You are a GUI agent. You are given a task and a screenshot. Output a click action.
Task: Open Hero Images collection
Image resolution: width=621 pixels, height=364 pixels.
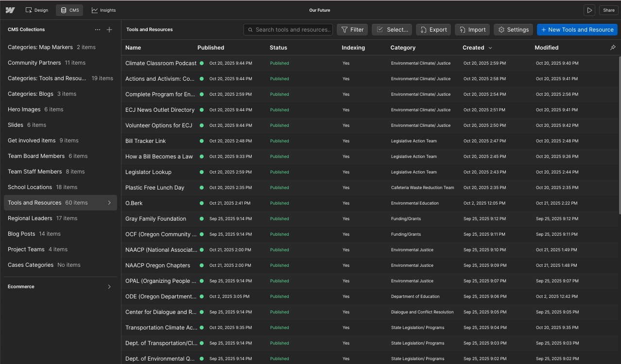click(60, 109)
